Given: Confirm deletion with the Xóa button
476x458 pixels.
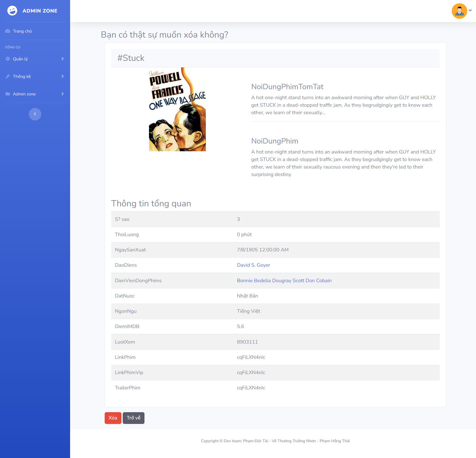Looking at the screenshot, I should click(113, 418).
